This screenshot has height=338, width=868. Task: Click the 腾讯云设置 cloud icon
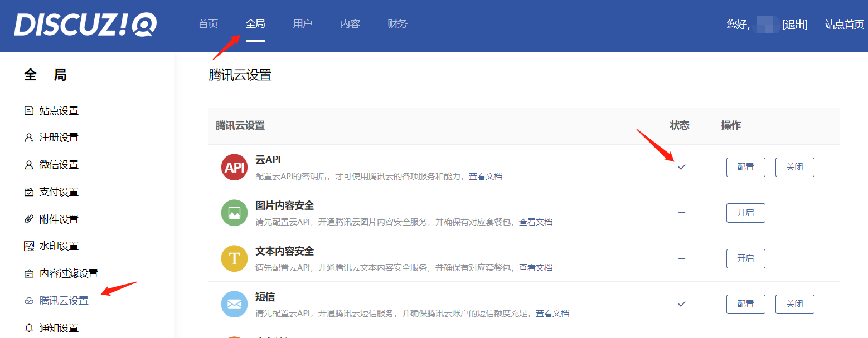coord(29,301)
